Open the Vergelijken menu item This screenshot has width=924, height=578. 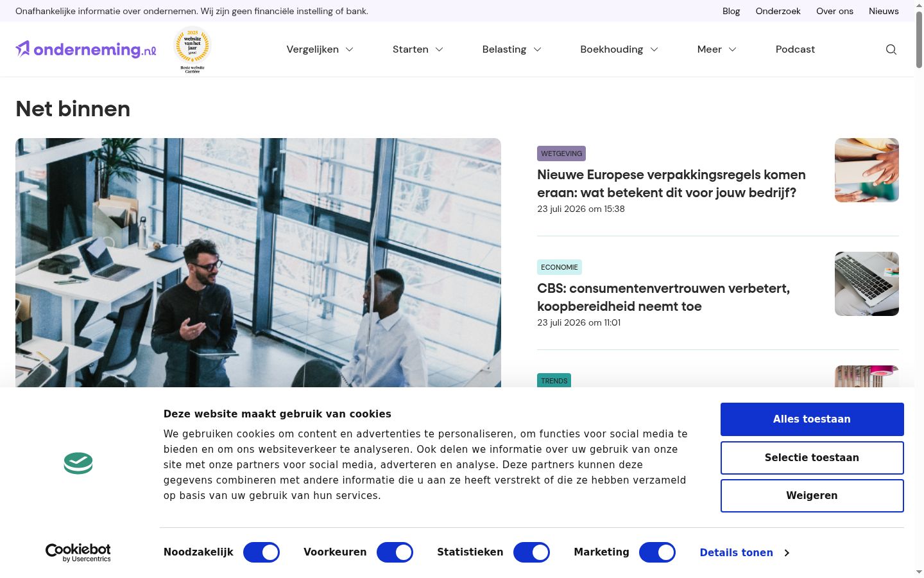click(x=312, y=49)
